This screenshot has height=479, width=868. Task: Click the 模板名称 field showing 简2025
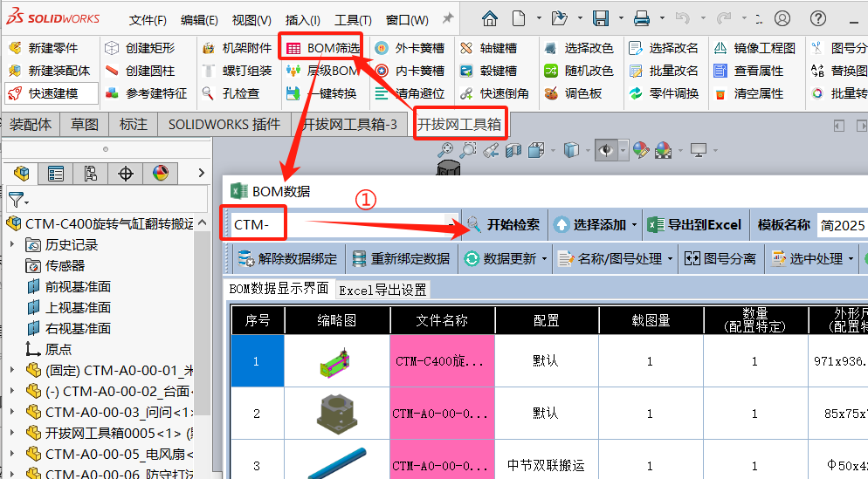(x=843, y=225)
